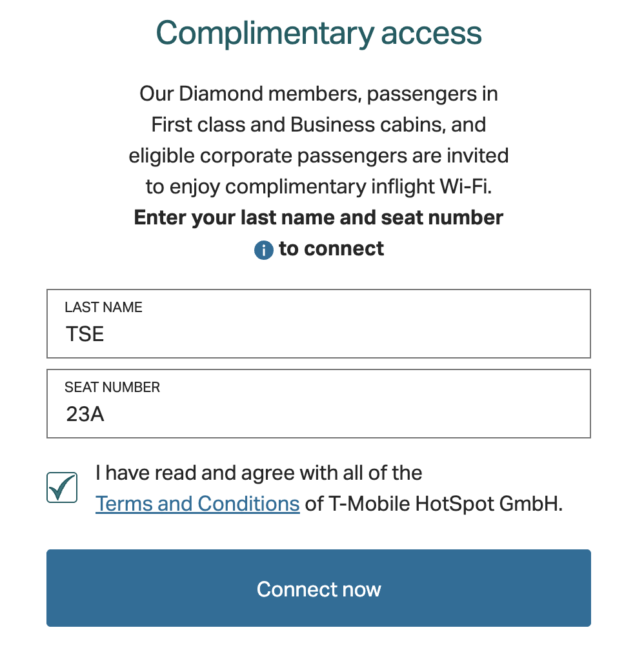The height and width of the screenshot is (659, 644).
Task: Select the 'Complimentary access' heading
Action: pos(318,33)
